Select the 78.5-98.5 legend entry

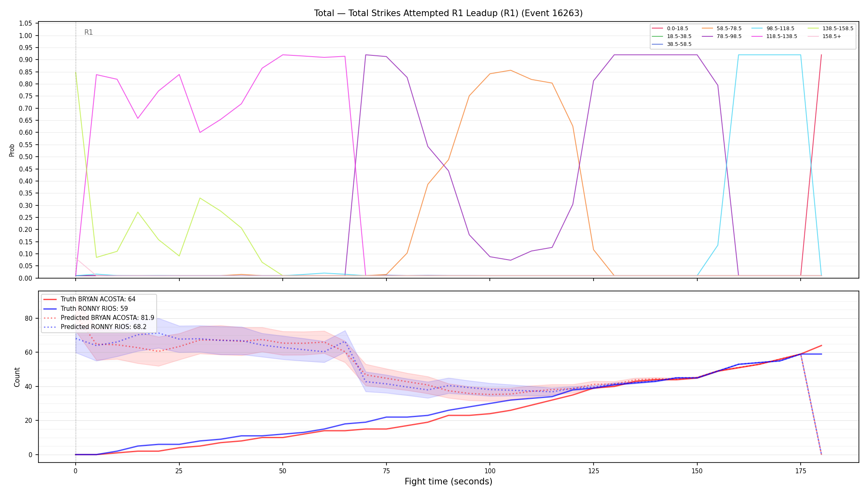point(722,36)
